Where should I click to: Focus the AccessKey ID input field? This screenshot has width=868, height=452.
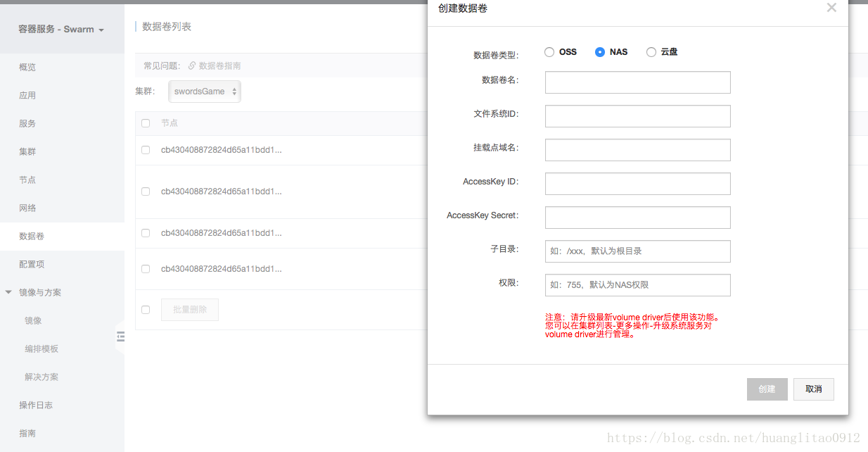pos(638,184)
